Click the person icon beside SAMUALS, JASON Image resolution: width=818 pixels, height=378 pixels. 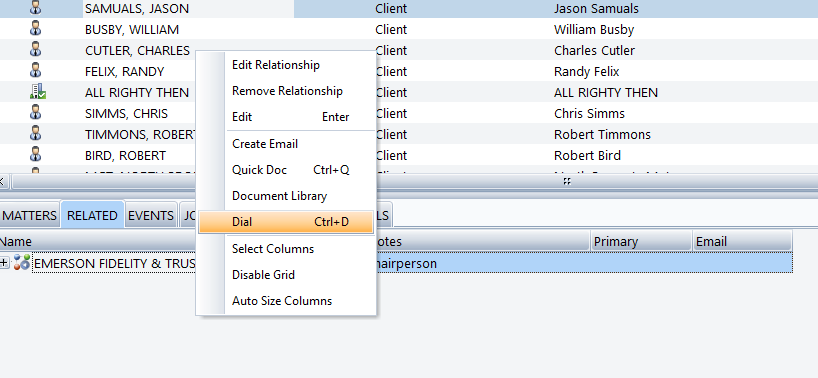35,7
